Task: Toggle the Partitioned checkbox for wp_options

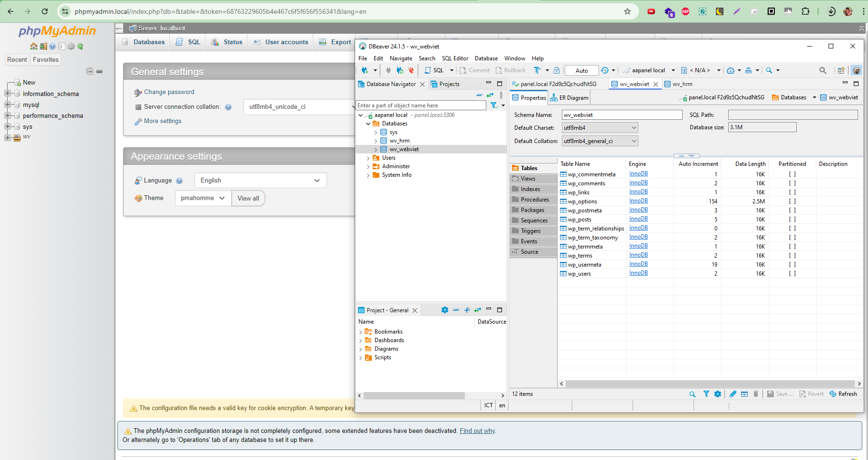Action: (792, 201)
